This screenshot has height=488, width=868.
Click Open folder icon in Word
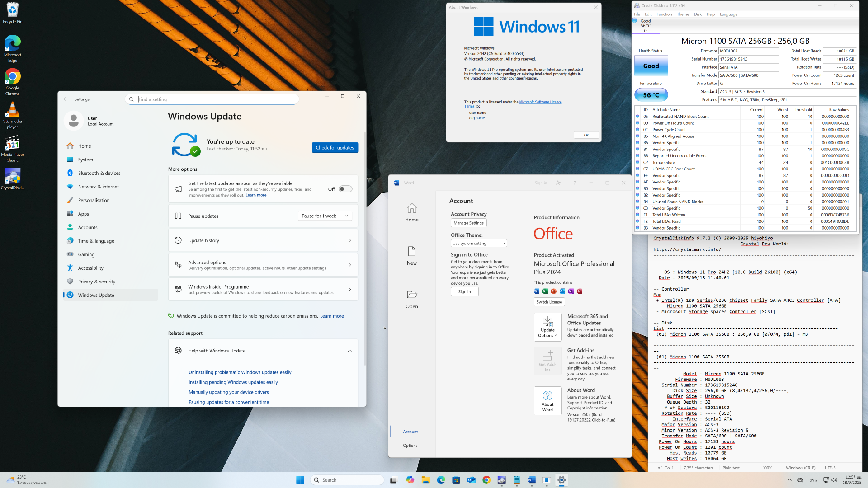[x=411, y=295]
